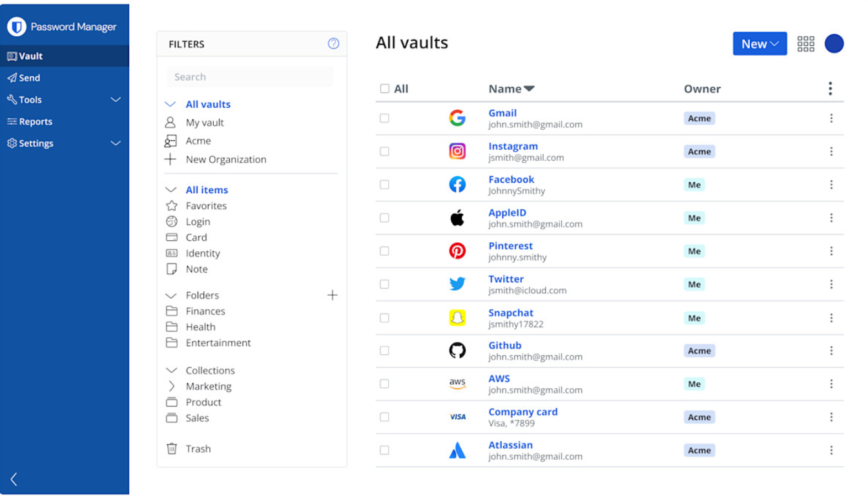Expand the Tools menu chevron
868x496 pixels.
point(116,99)
